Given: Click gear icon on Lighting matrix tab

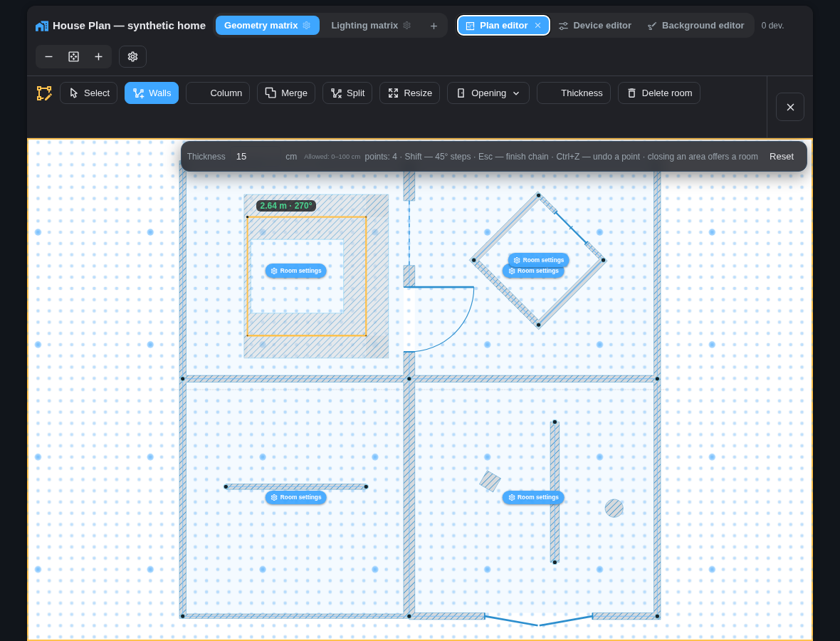Looking at the screenshot, I should (x=406, y=25).
